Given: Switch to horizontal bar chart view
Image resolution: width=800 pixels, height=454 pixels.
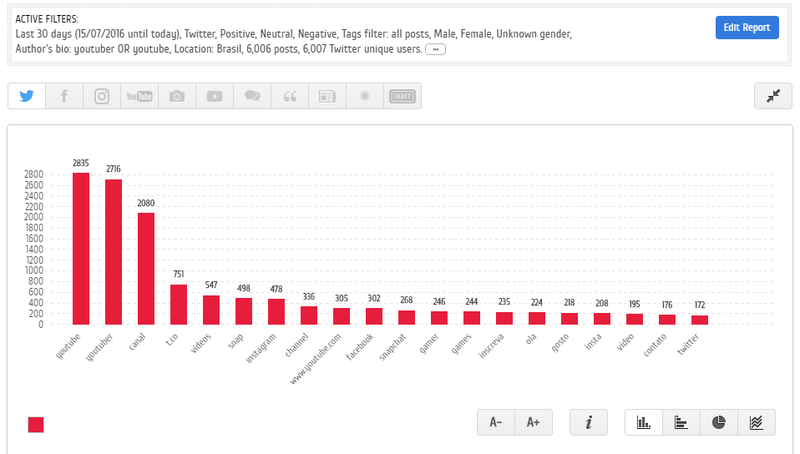Looking at the screenshot, I should pyautogui.click(x=681, y=423).
